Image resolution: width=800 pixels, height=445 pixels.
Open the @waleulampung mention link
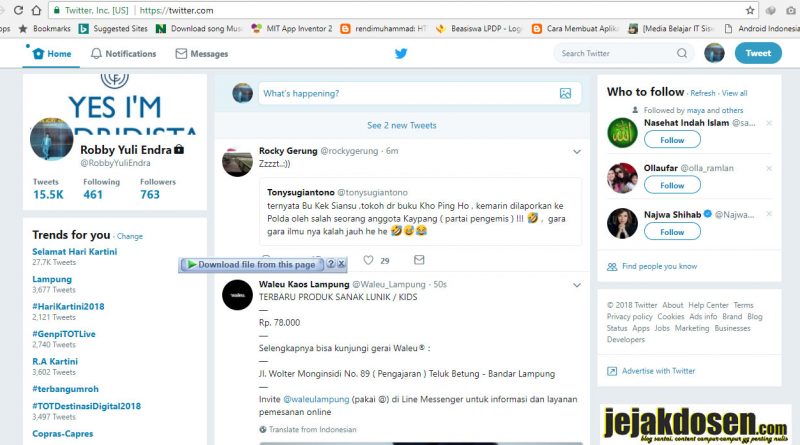point(316,399)
